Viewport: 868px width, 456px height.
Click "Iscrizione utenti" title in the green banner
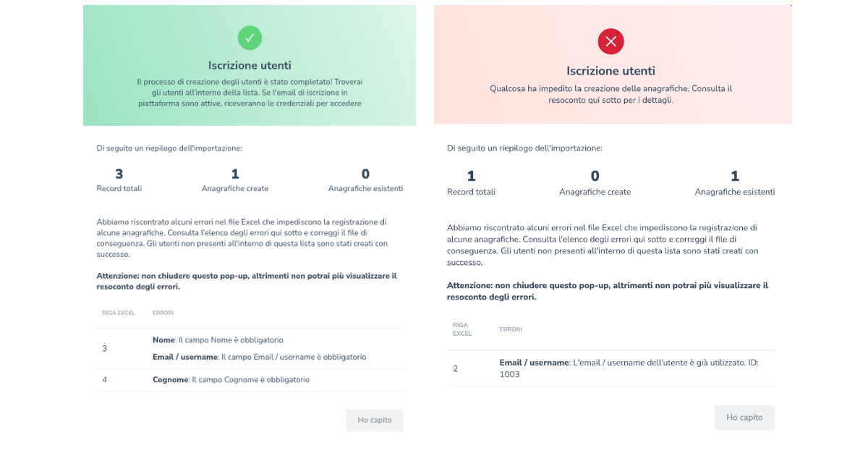pos(250,65)
